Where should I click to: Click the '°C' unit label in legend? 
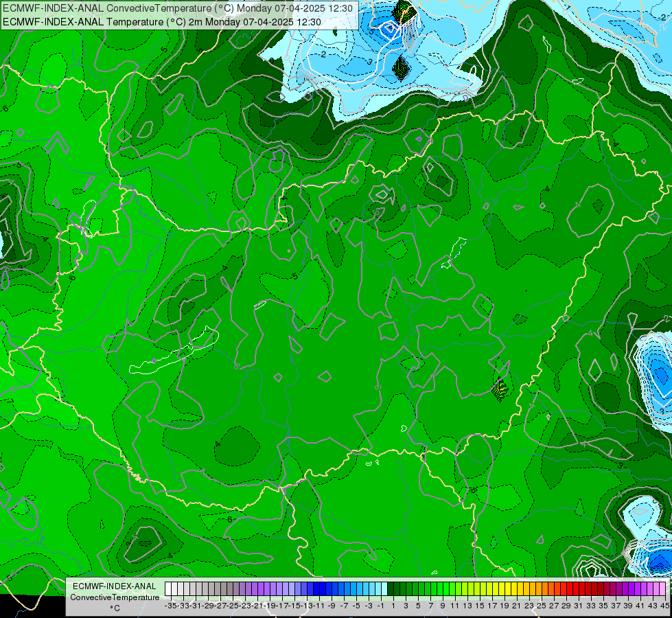115,608
